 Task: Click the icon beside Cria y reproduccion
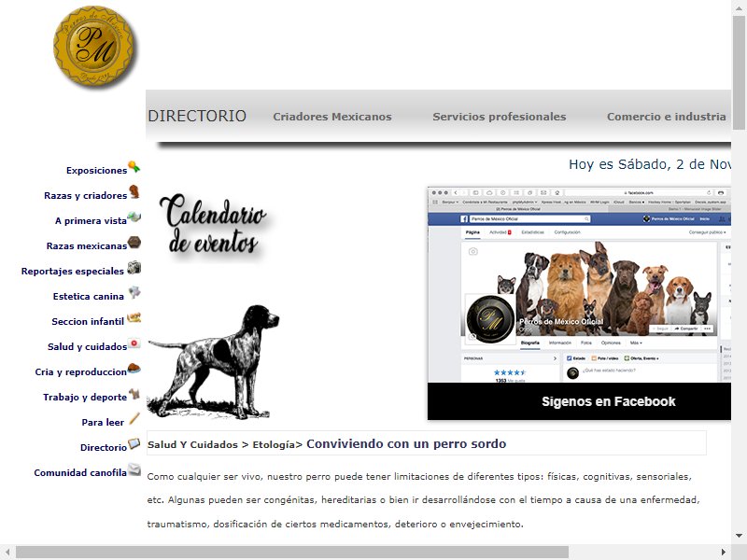[x=134, y=368]
